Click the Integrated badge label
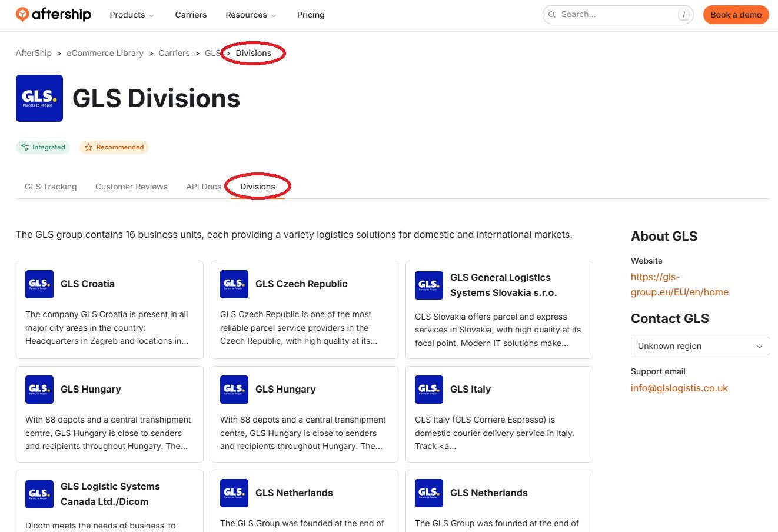 [x=48, y=147]
